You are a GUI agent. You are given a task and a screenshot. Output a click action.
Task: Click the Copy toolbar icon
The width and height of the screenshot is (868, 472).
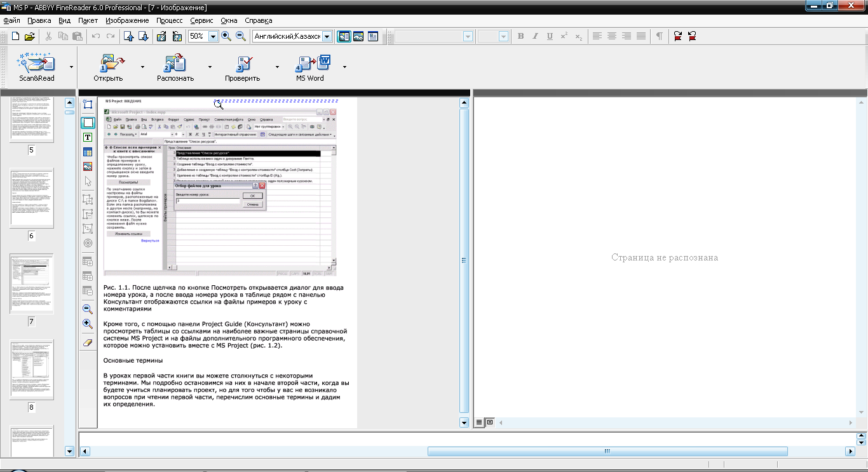(x=62, y=36)
